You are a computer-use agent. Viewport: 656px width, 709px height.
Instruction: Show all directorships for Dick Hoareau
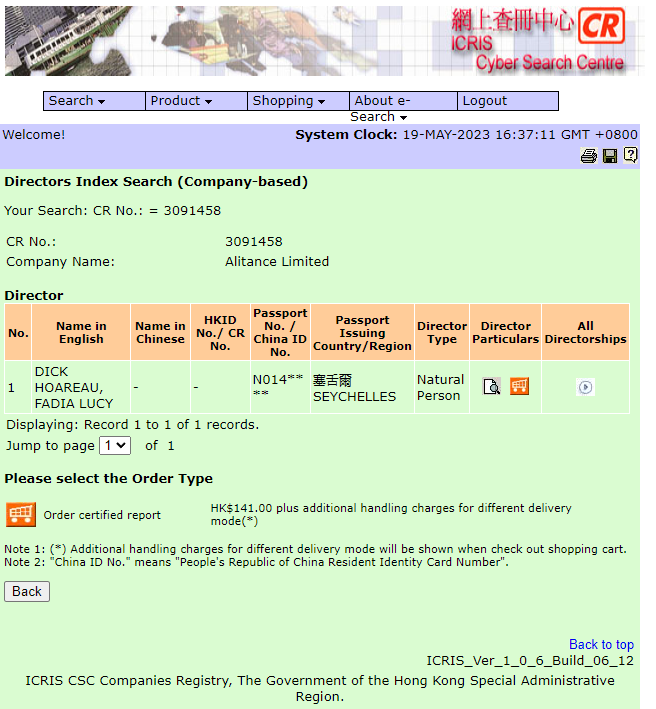tap(585, 387)
